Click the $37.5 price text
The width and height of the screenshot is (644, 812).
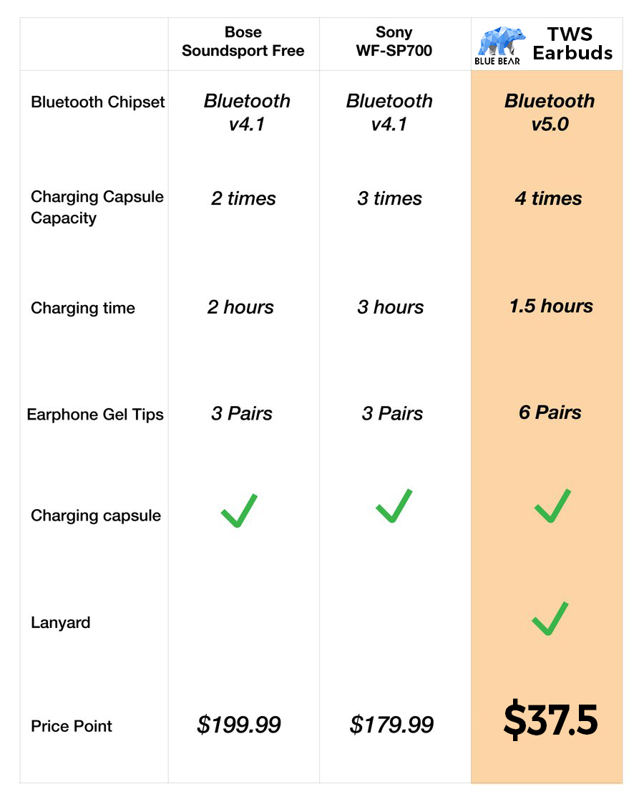550,720
